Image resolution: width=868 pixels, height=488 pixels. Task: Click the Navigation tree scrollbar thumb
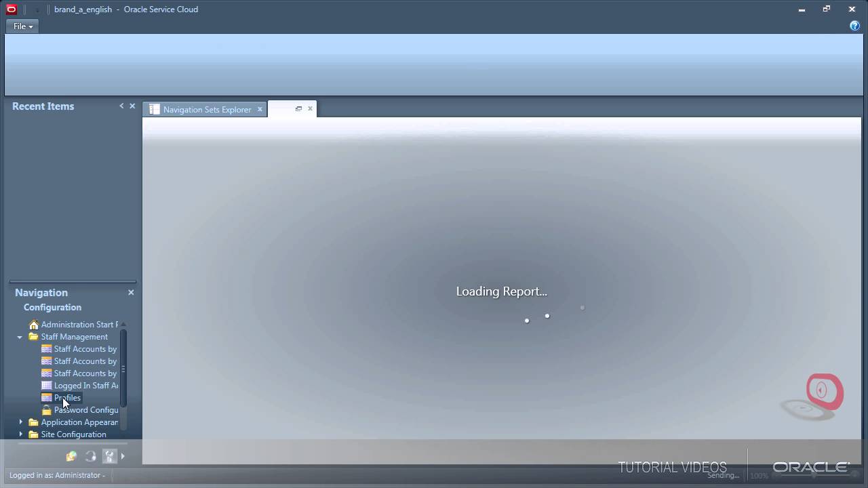click(x=123, y=369)
